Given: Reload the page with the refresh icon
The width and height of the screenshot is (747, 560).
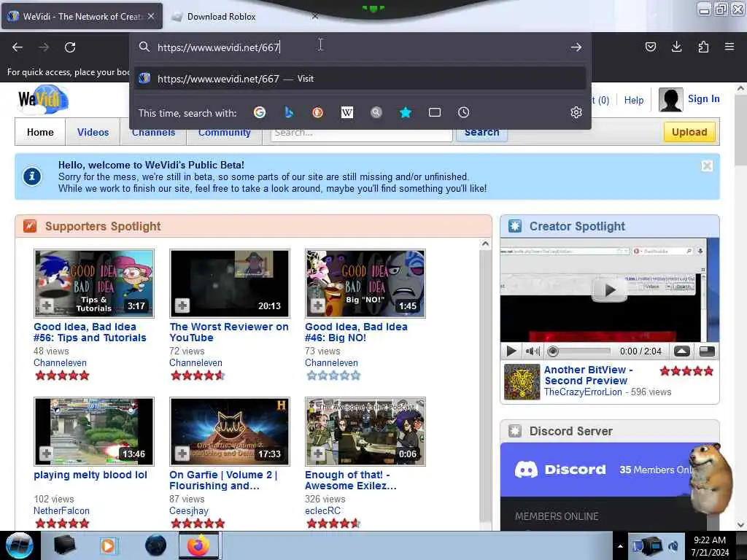Looking at the screenshot, I should click(70, 47).
